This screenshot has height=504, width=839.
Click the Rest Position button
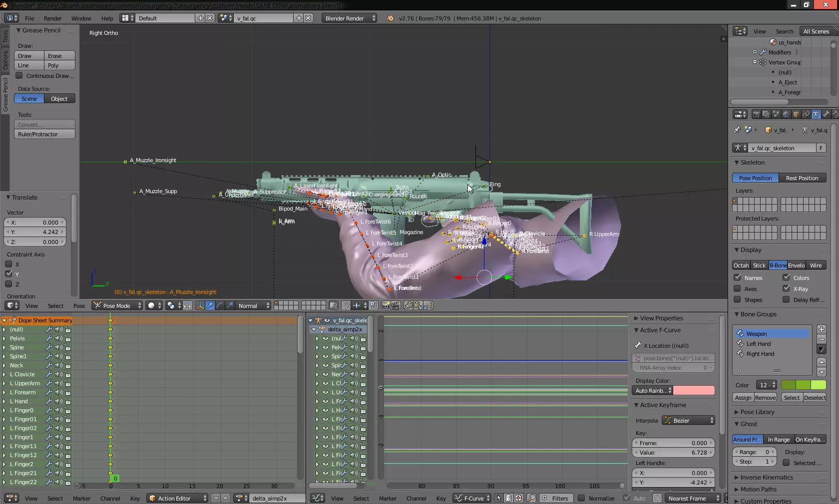coord(802,178)
